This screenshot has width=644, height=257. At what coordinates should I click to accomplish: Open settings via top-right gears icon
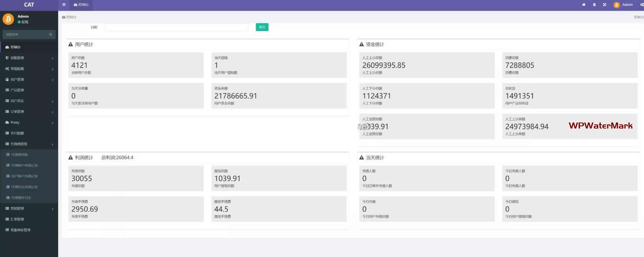[x=642, y=5]
